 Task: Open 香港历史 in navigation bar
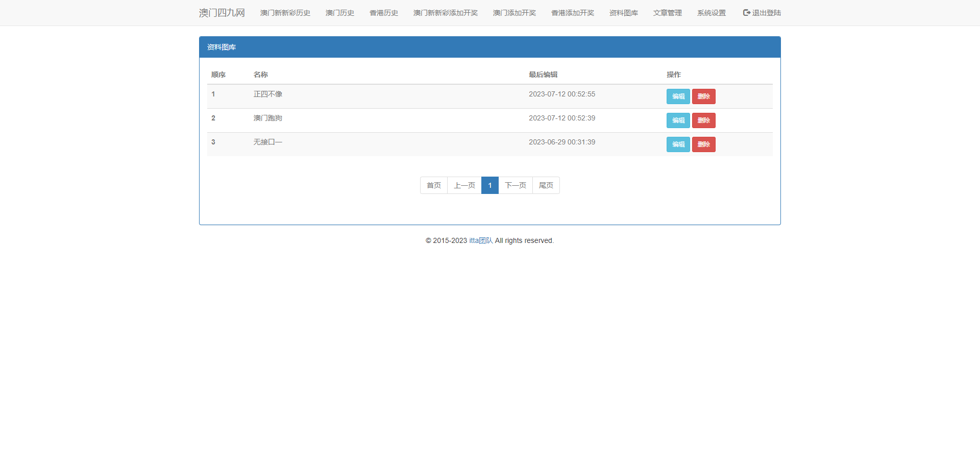point(383,13)
